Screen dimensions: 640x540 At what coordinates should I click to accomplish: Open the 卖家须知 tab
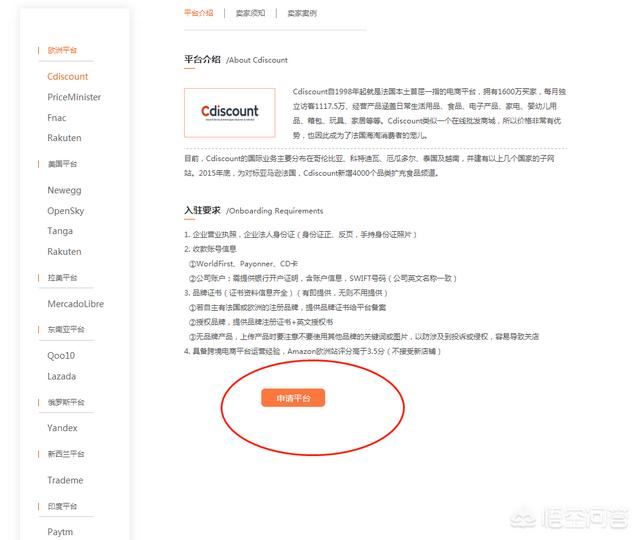[250, 13]
